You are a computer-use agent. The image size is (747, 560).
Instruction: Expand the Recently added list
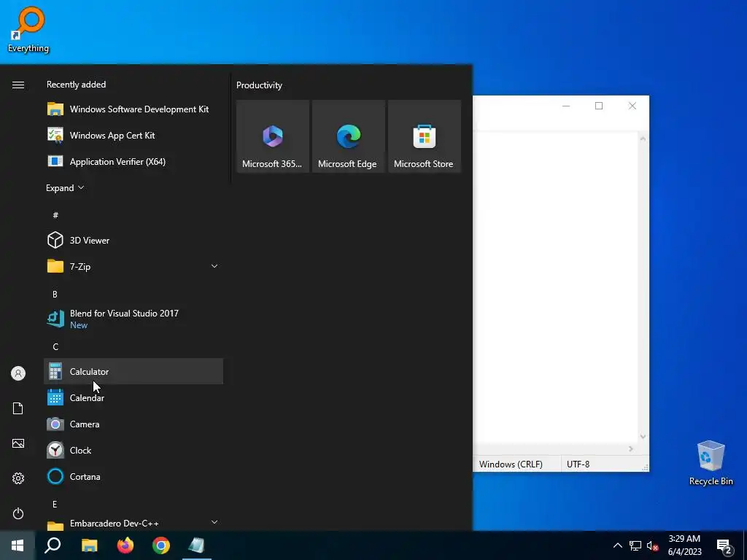[65, 187]
